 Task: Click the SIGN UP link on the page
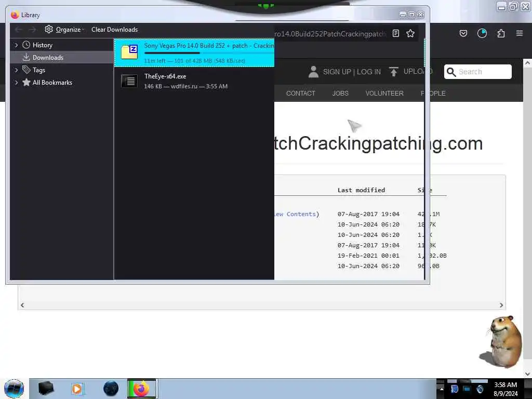point(337,72)
